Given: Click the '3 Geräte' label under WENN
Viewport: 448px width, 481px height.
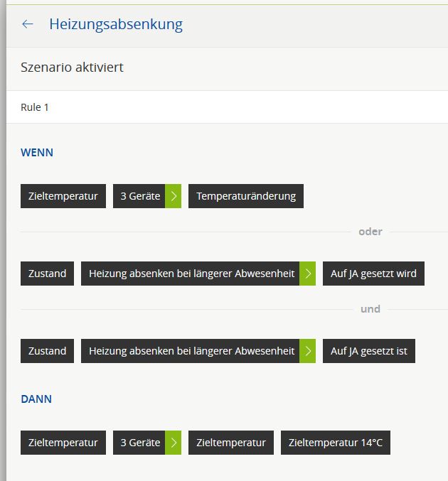Looking at the screenshot, I should coord(139,196).
